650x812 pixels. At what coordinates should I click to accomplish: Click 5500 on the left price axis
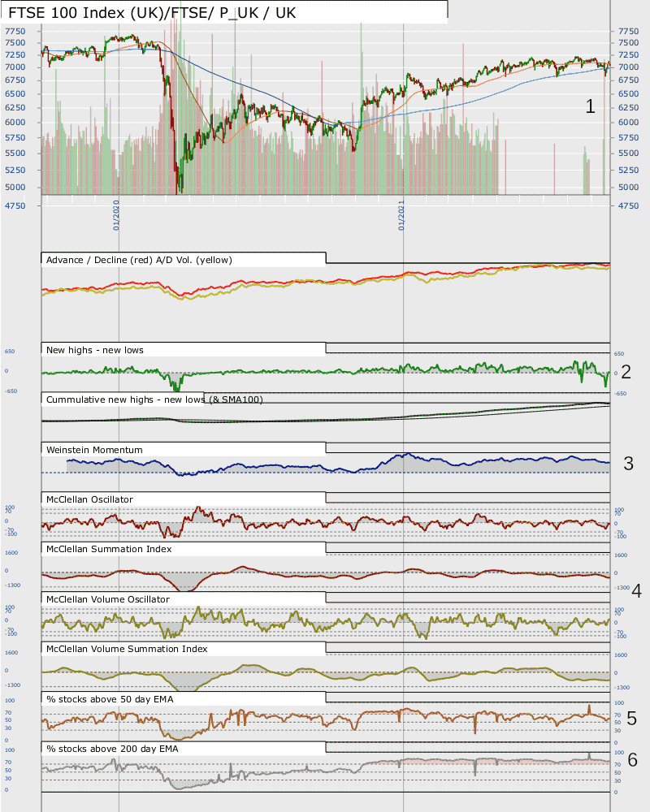pos(15,153)
